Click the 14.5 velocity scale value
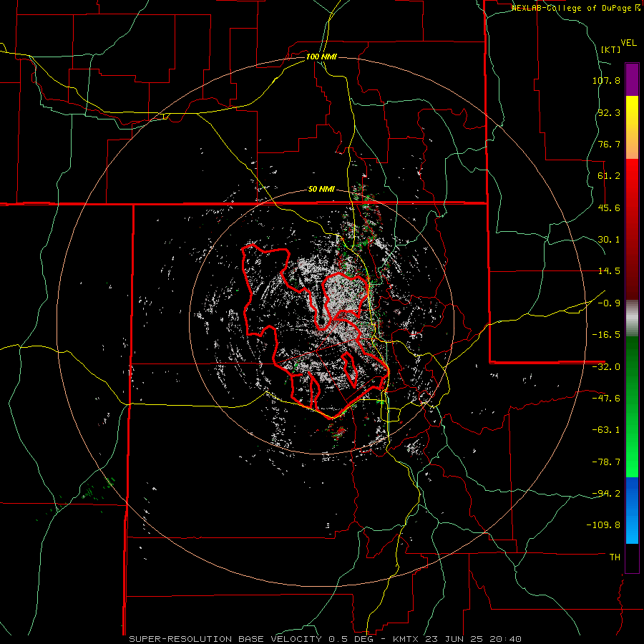This screenshot has height=644, width=644. click(x=609, y=271)
